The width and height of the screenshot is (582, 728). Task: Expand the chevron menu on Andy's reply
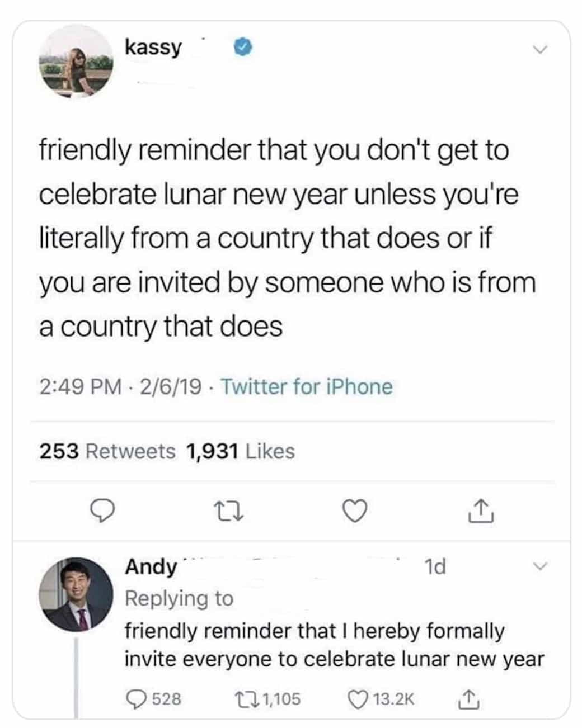(539, 566)
